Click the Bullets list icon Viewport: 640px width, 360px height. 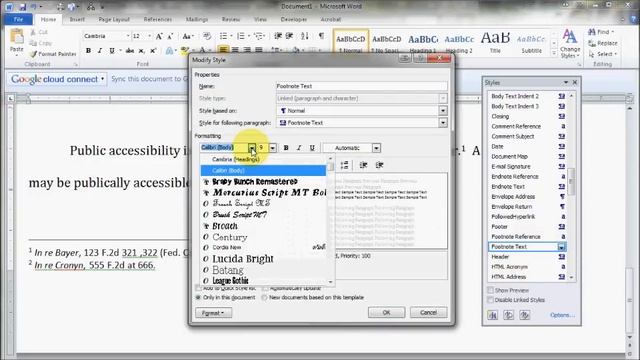[x=223, y=36]
